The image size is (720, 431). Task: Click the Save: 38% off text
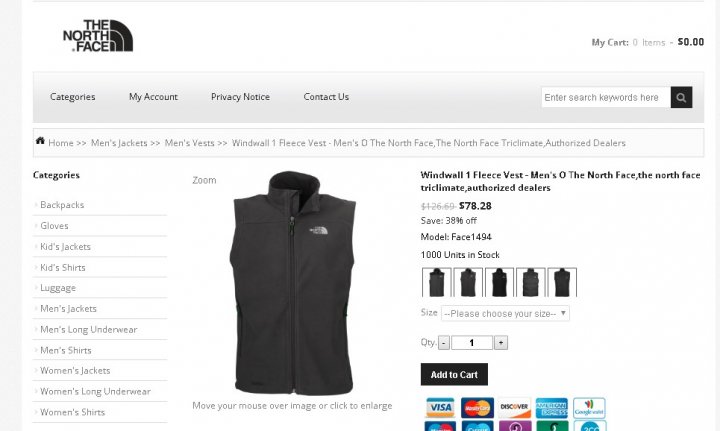click(x=449, y=221)
